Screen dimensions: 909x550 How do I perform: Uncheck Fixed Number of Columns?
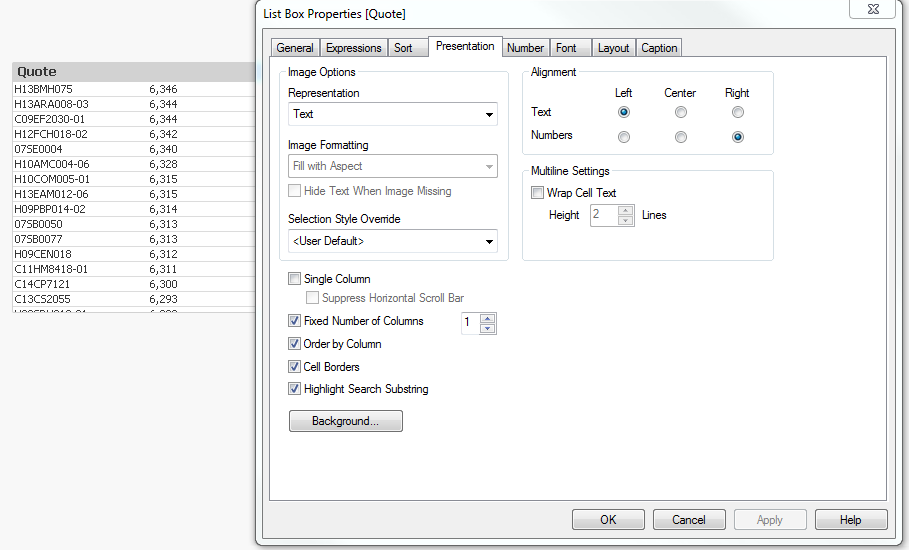pos(294,320)
